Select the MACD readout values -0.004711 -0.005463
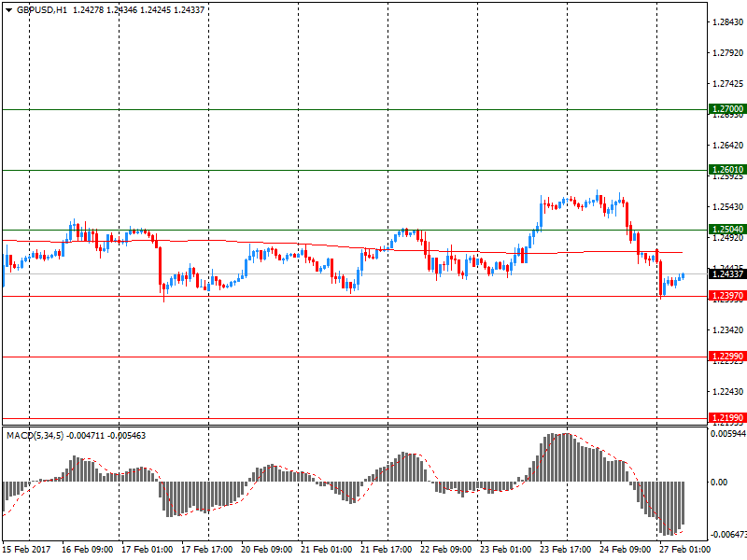Screen dimensions: 747x560 click(x=106, y=436)
